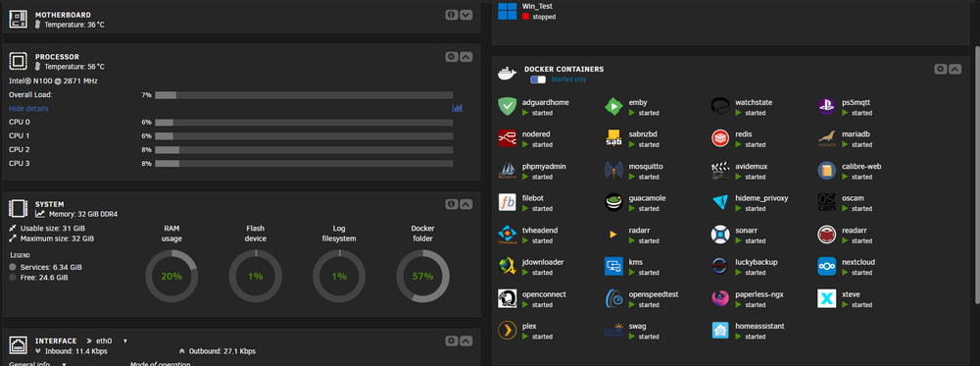Click the Hide details link
This screenshot has height=366, width=980.
(28, 108)
